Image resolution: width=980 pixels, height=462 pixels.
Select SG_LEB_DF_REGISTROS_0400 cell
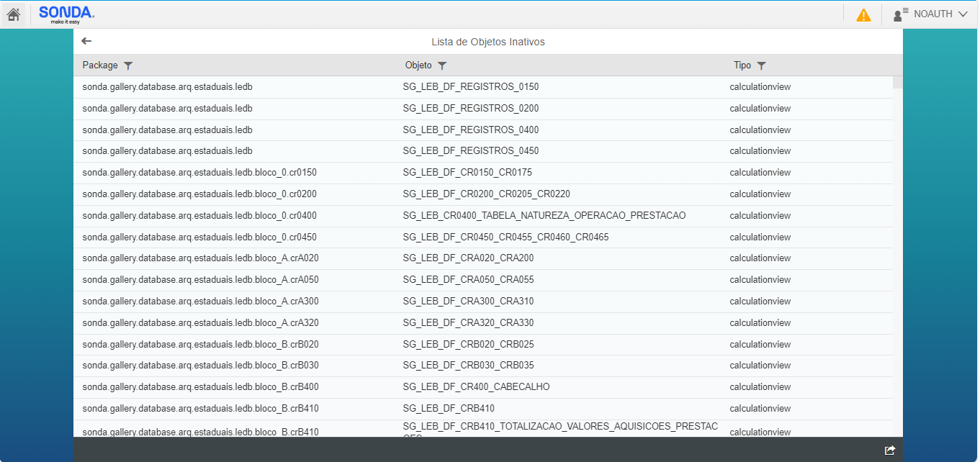pos(471,130)
